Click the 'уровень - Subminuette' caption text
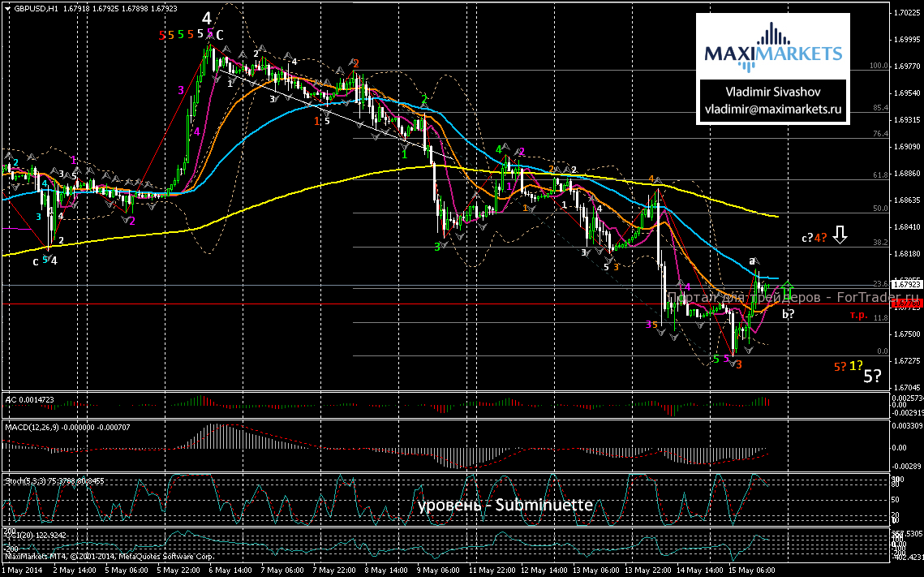924x577 pixels. point(506,505)
